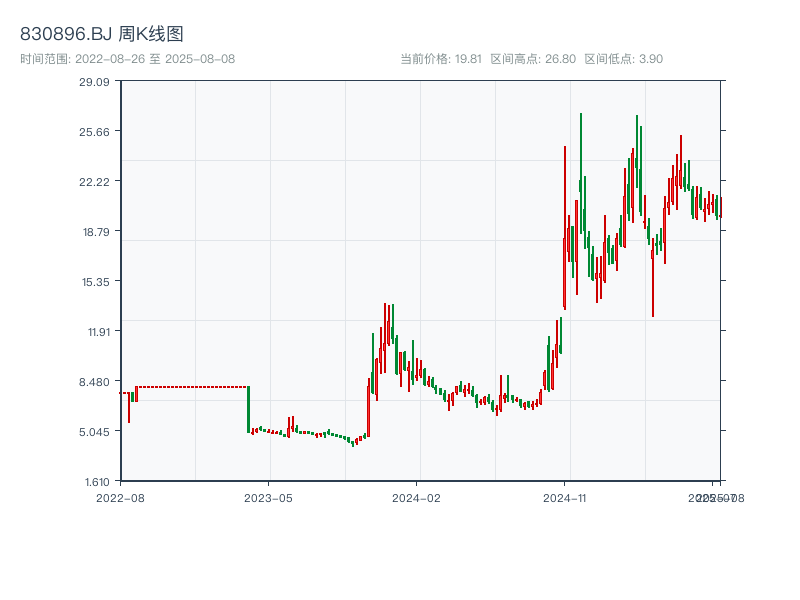The width and height of the screenshot is (800, 600).
Task: Click y-axis label 11.91
Action: click(98, 332)
